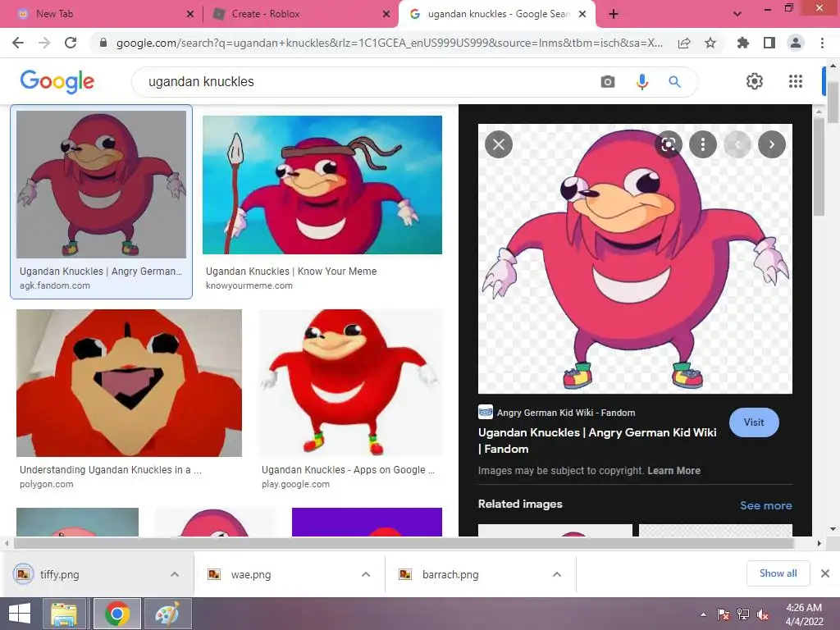Open Chrome's three-dot menu
840x630 pixels.
(x=822, y=43)
